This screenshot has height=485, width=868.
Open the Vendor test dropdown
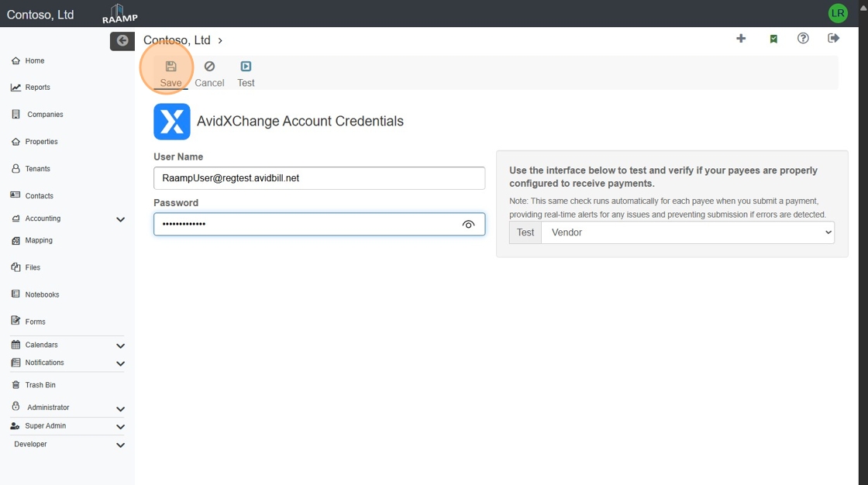687,232
